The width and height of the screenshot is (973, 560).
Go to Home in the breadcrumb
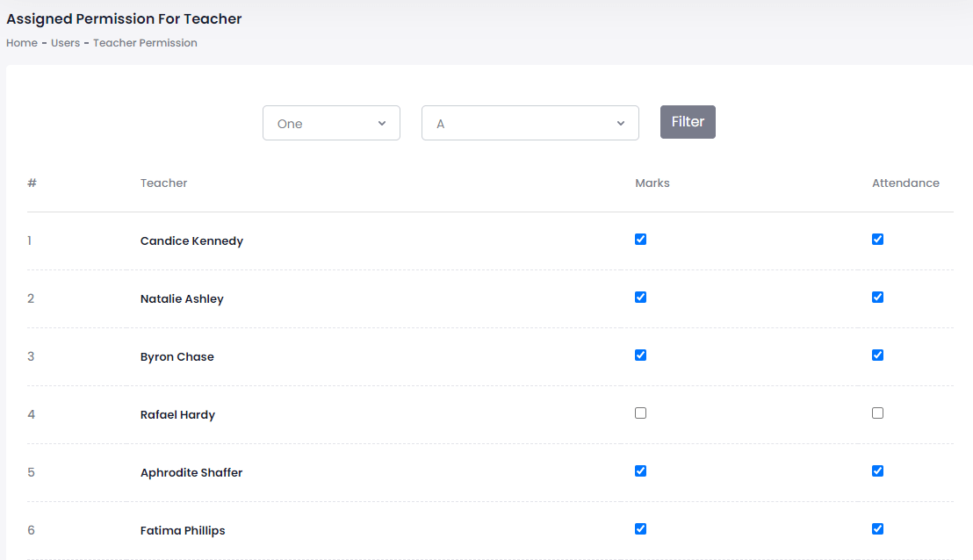(x=21, y=43)
